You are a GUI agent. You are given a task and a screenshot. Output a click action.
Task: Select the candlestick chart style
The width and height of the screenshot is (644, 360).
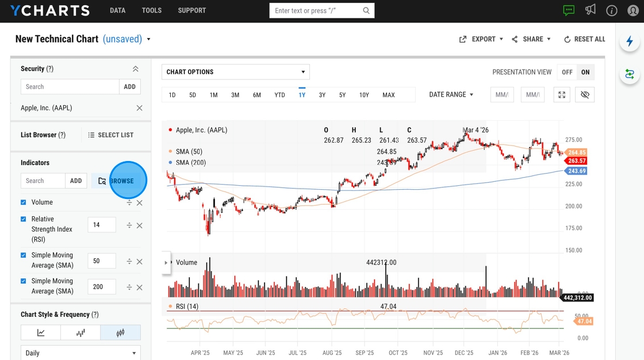click(x=120, y=333)
